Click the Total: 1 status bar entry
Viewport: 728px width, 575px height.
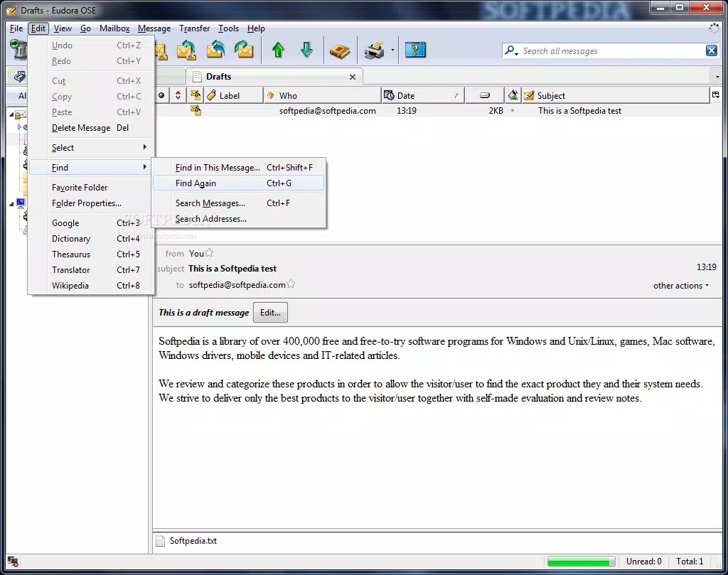pyautogui.click(x=690, y=561)
